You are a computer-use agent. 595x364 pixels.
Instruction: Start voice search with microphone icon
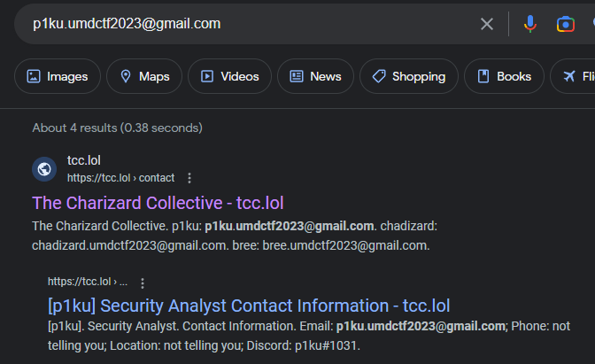click(x=530, y=24)
